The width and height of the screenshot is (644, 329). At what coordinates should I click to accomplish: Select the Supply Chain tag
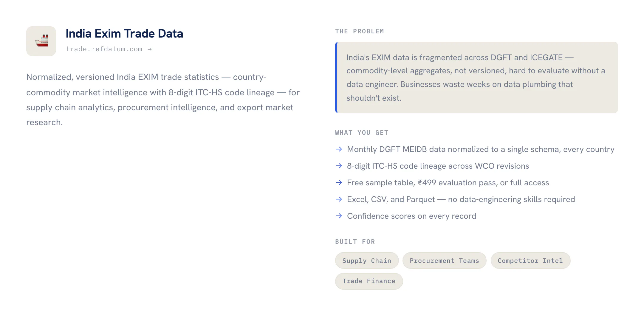(367, 260)
